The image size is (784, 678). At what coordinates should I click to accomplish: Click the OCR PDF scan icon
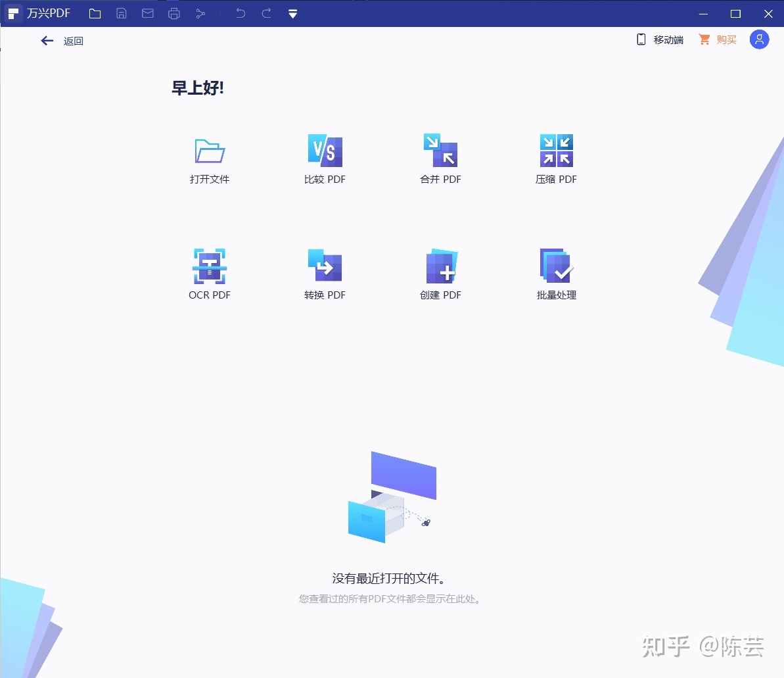click(x=210, y=266)
